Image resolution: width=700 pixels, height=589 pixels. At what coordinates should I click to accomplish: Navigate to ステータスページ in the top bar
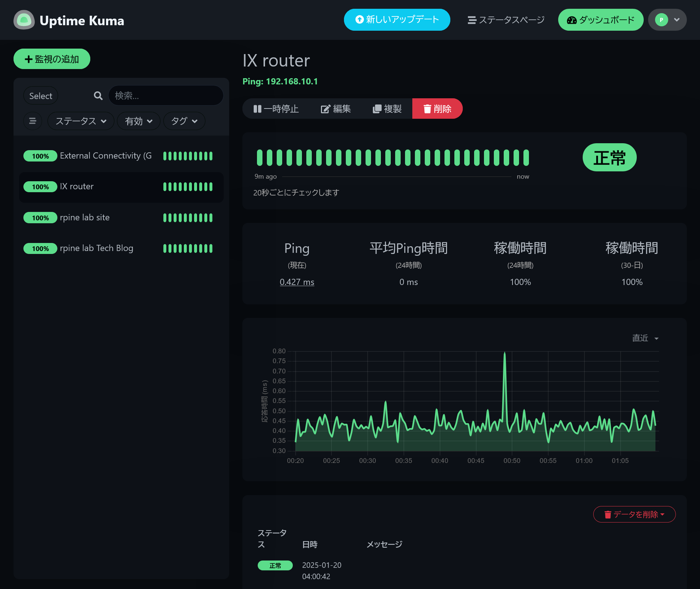(505, 20)
